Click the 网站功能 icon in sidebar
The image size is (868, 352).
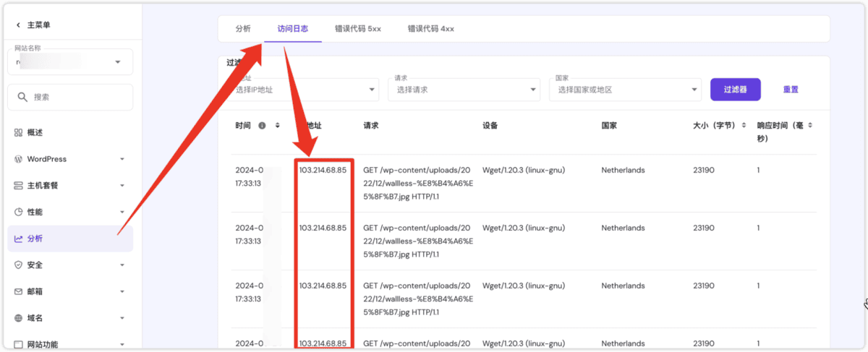(x=19, y=344)
